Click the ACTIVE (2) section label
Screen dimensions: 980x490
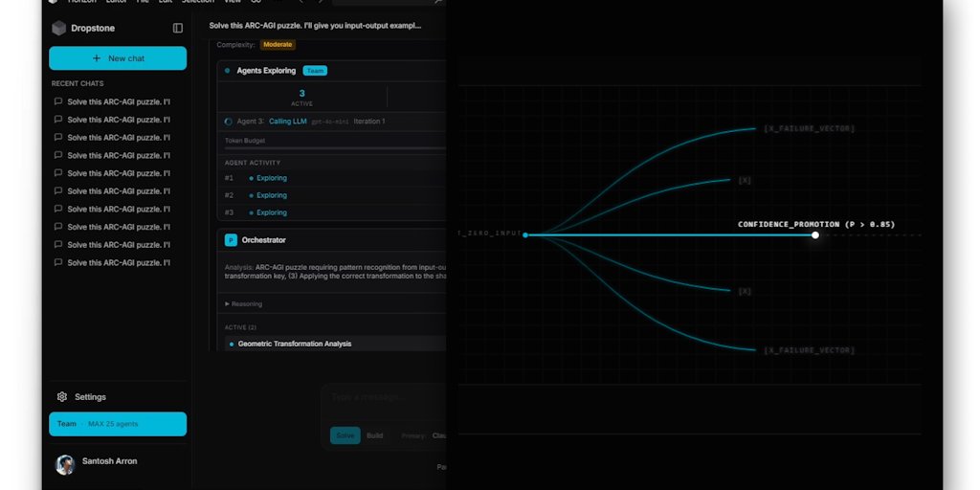240,327
